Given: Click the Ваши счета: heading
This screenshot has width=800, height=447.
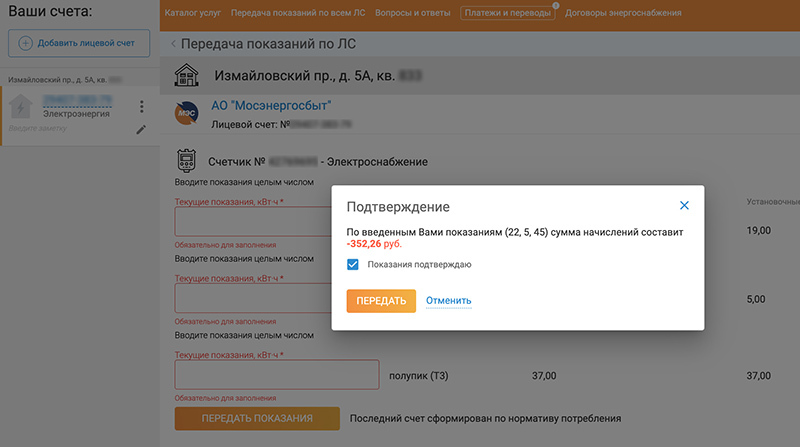Looking at the screenshot, I should point(50,11).
